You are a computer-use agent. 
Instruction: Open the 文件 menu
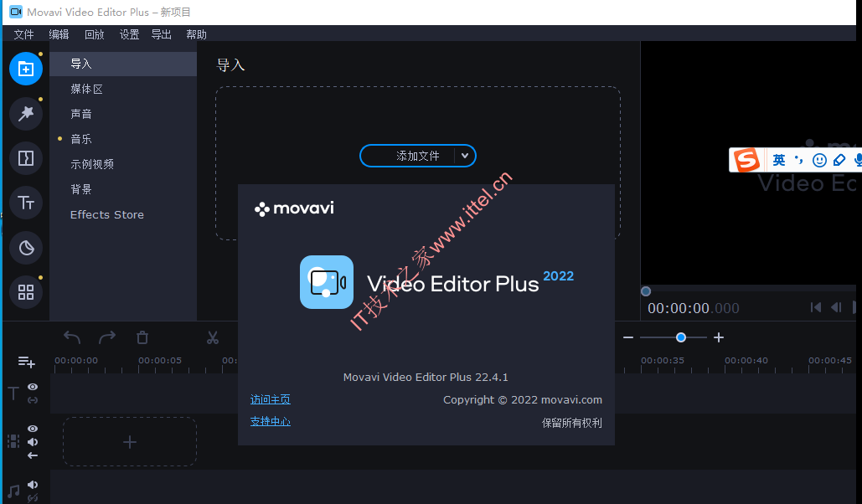click(x=23, y=34)
